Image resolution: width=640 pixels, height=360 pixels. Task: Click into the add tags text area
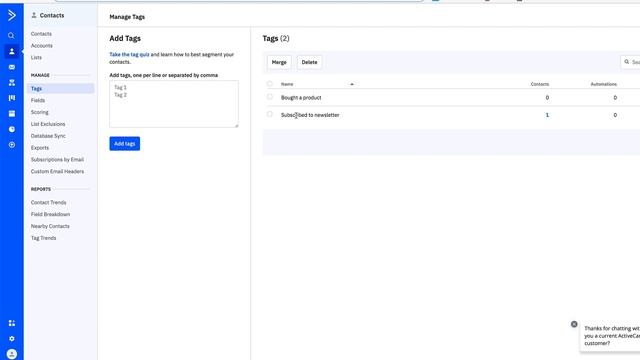(174, 104)
